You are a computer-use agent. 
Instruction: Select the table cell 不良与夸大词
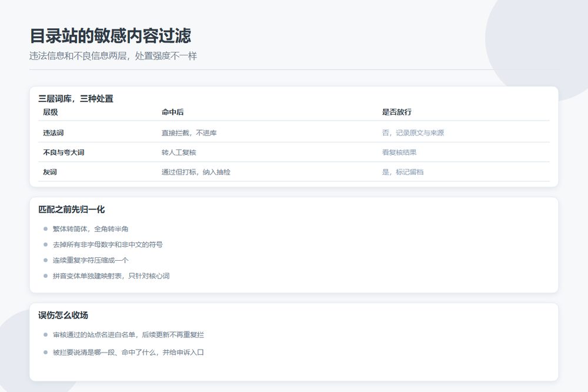pos(64,152)
